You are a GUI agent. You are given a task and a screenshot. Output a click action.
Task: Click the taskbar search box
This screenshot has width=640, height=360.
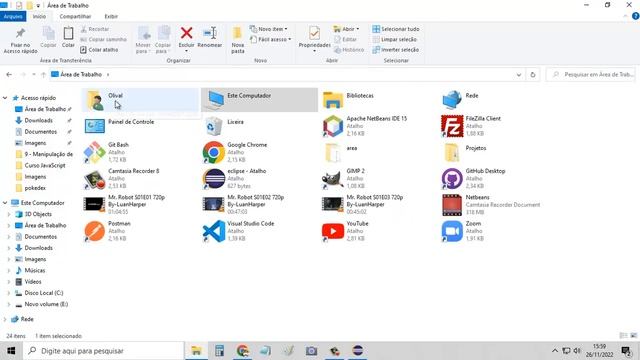click(x=103, y=351)
